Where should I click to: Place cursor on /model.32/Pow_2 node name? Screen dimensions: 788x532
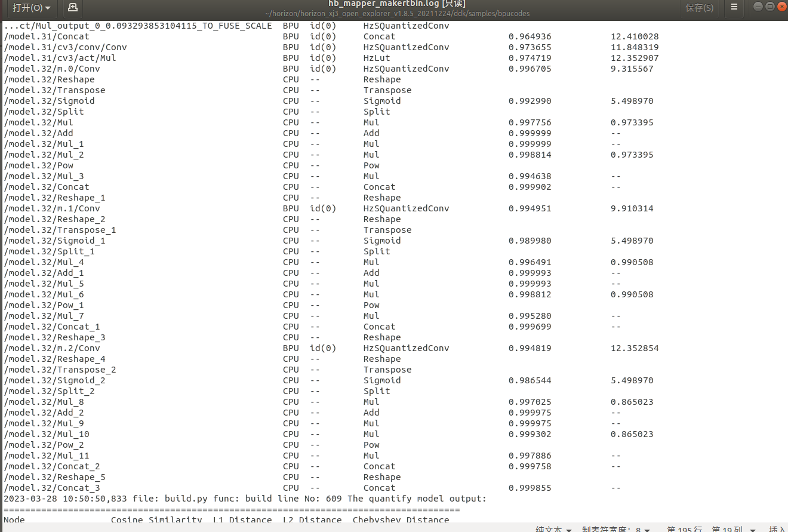[x=44, y=445]
